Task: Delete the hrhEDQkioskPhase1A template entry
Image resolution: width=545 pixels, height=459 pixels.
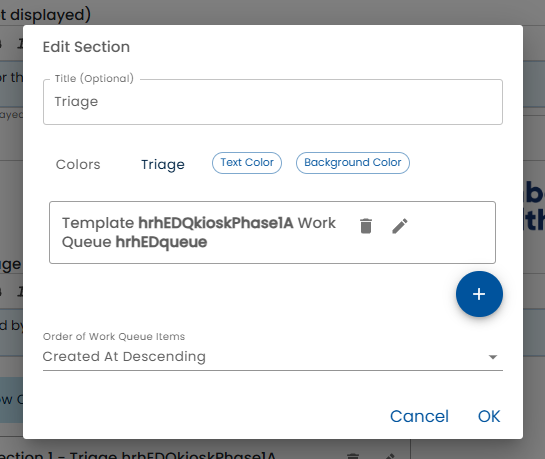Action: click(366, 226)
